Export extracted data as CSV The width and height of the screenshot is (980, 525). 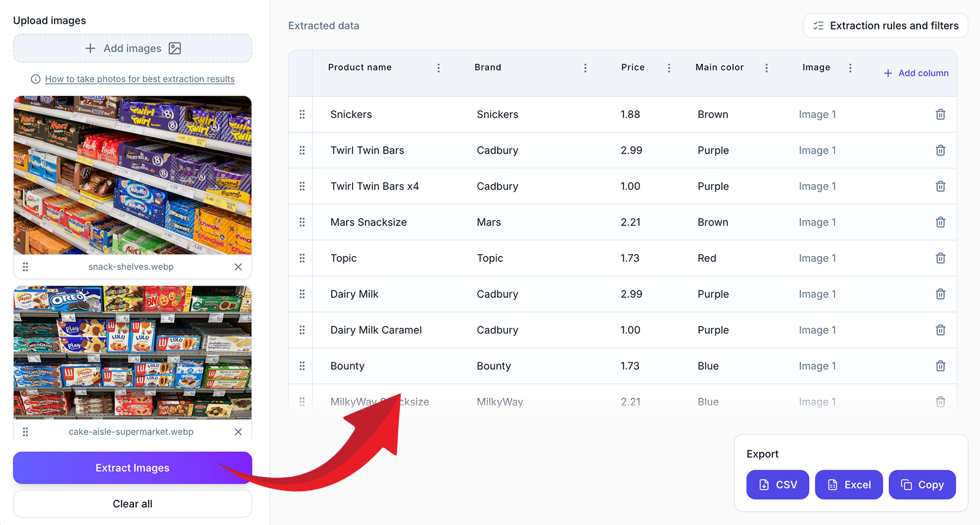click(777, 485)
